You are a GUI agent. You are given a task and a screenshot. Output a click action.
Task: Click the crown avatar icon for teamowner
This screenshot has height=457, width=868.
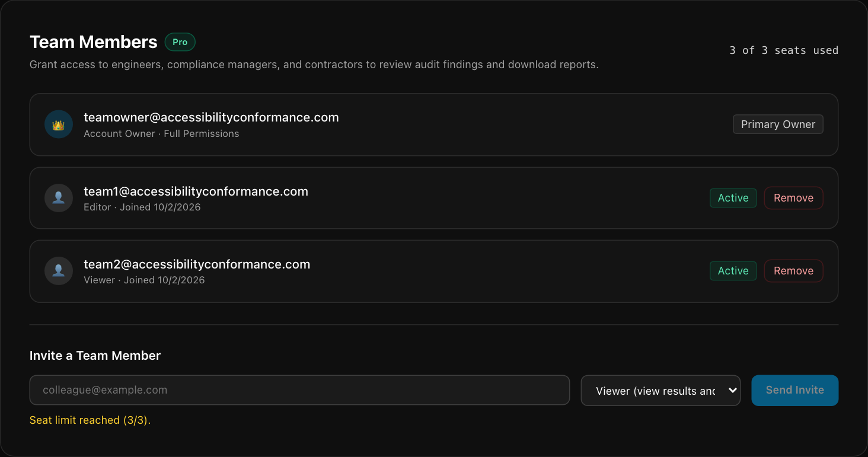click(59, 124)
